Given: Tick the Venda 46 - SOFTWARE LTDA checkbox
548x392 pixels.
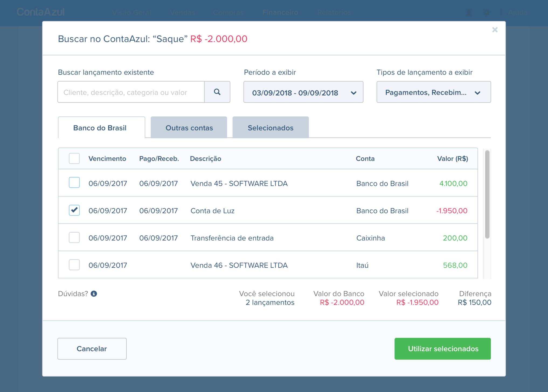Looking at the screenshot, I should click(x=74, y=265).
